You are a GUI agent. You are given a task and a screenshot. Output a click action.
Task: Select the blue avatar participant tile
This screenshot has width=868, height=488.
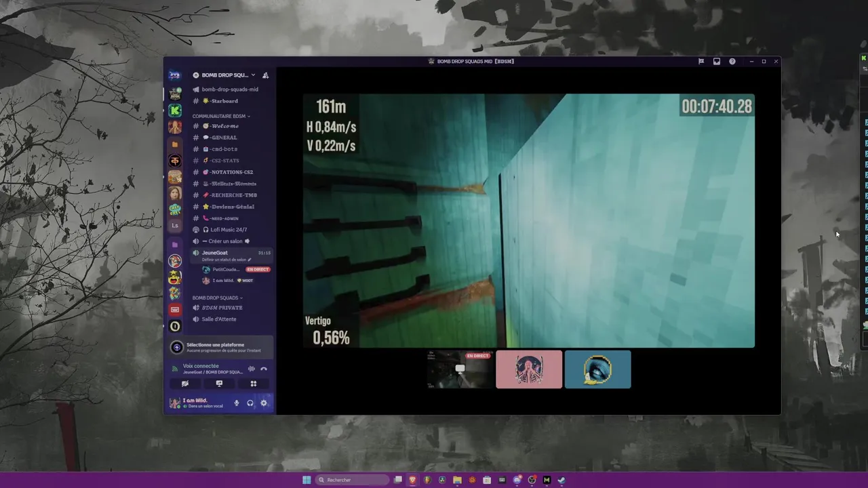pos(597,369)
